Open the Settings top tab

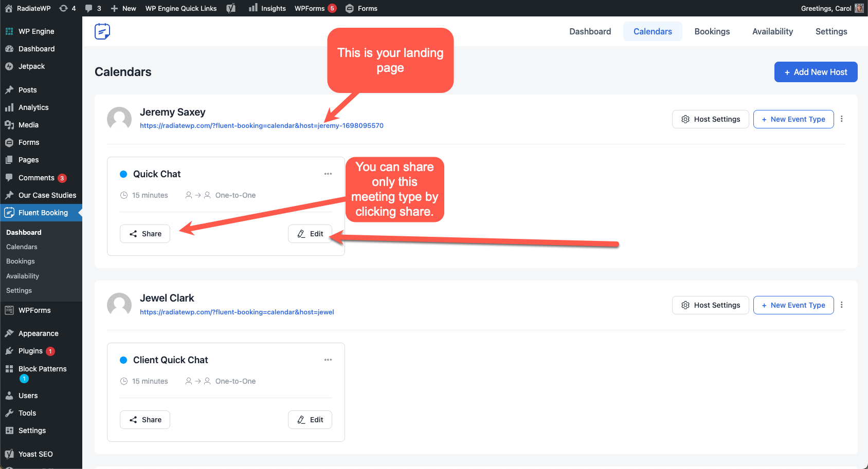click(x=831, y=31)
